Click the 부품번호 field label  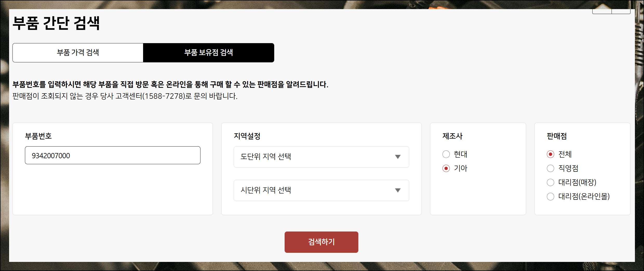[38, 136]
